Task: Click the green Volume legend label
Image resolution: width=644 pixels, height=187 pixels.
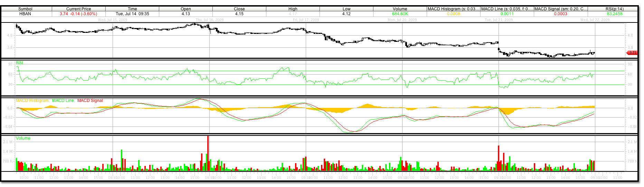Action: (23, 138)
